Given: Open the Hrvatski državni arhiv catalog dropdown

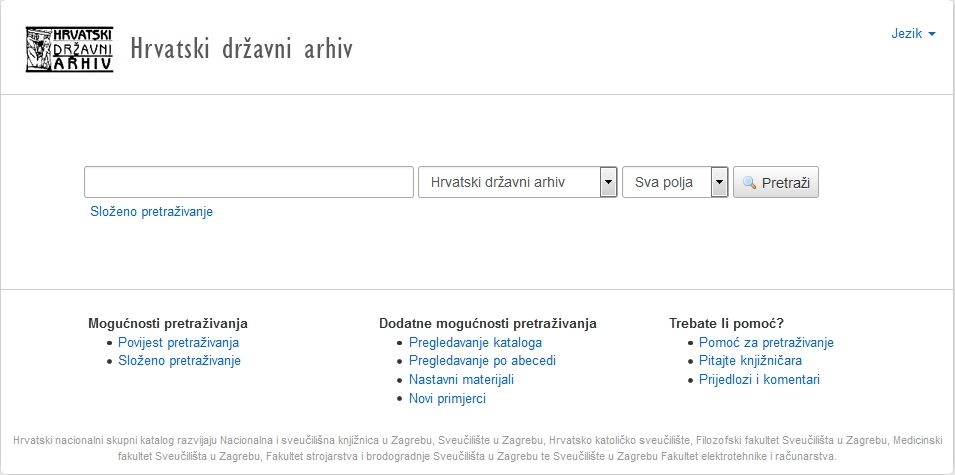Looking at the screenshot, I should (x=518, y=182).
